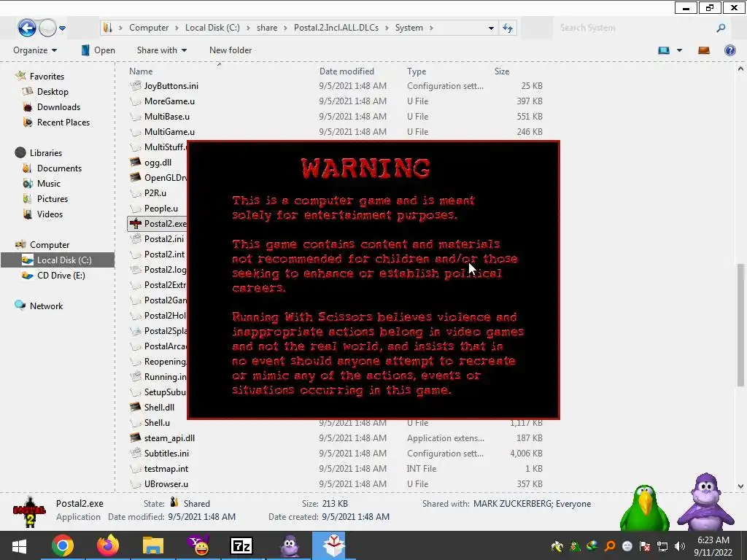747x560 pixels.
Task: Select the ogg.dll file icon
Action: coord(136,163)
